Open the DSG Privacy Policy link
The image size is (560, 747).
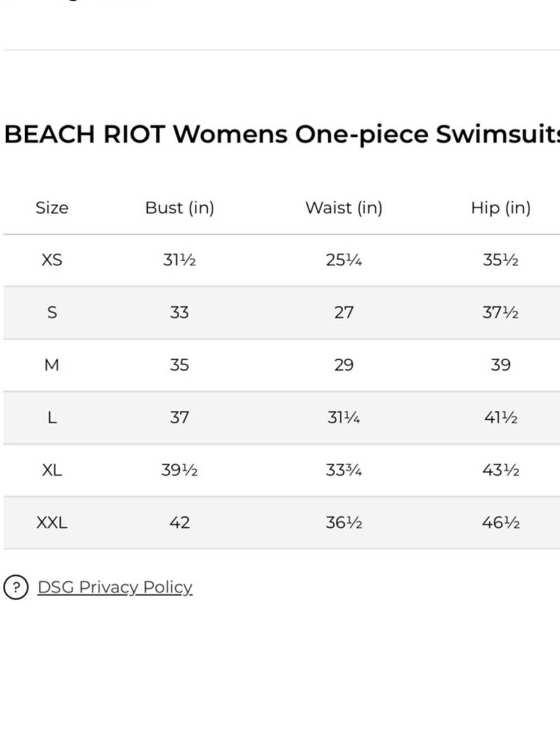[x=115, y=587]
